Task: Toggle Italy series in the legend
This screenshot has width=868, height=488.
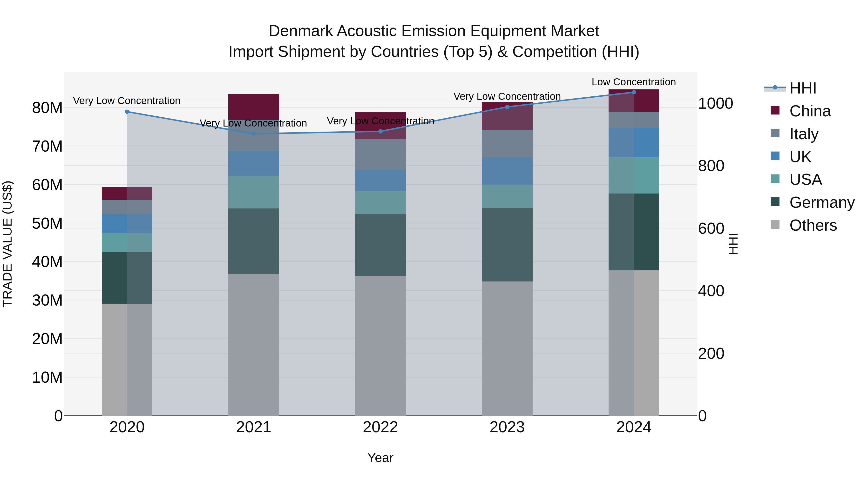Action: coord(794,134)
